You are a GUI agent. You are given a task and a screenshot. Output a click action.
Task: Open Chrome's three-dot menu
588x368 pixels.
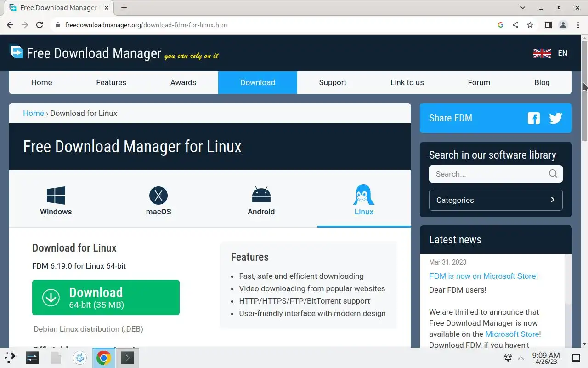tap(577, 25)
